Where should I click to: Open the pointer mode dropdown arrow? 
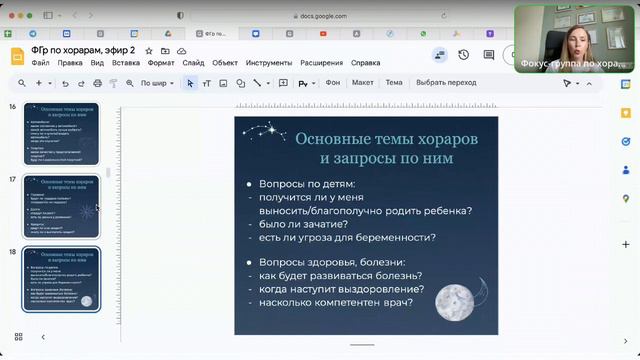577,83
